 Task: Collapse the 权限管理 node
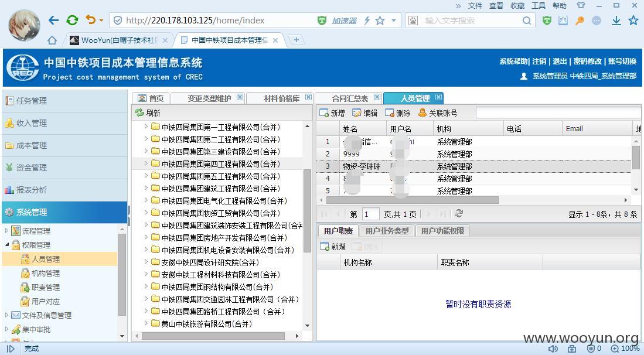point(6,245)
